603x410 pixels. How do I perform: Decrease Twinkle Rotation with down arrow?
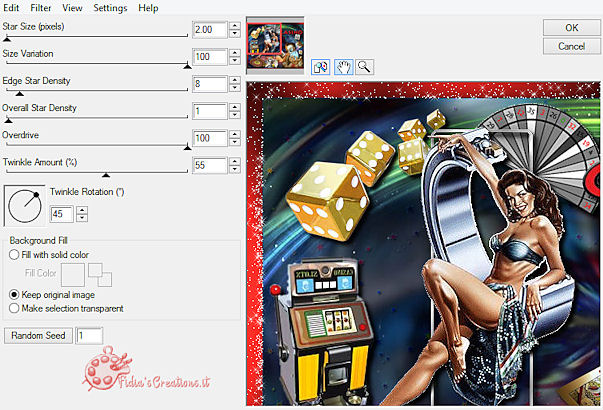click(x=82, y=218)
